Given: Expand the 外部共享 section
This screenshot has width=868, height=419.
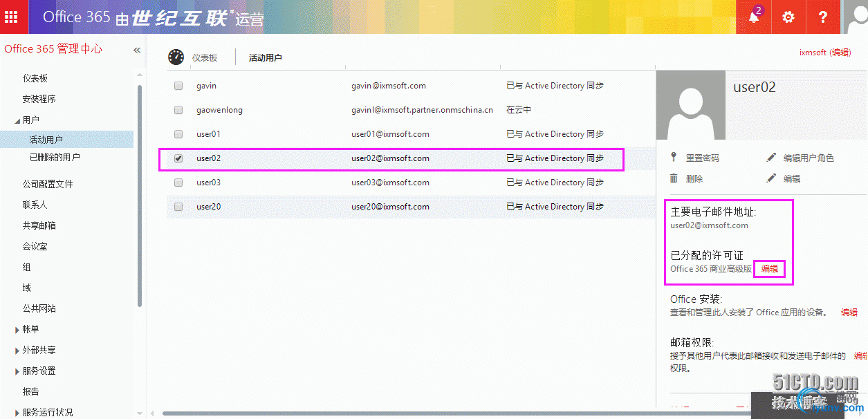Looking at the screenshot, I should coord(17,351).
